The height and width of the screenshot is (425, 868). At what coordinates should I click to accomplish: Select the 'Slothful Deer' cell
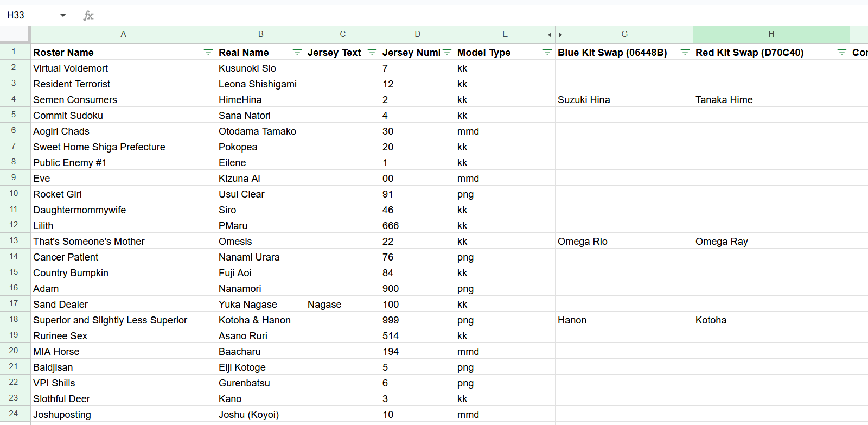pos(124,398)
